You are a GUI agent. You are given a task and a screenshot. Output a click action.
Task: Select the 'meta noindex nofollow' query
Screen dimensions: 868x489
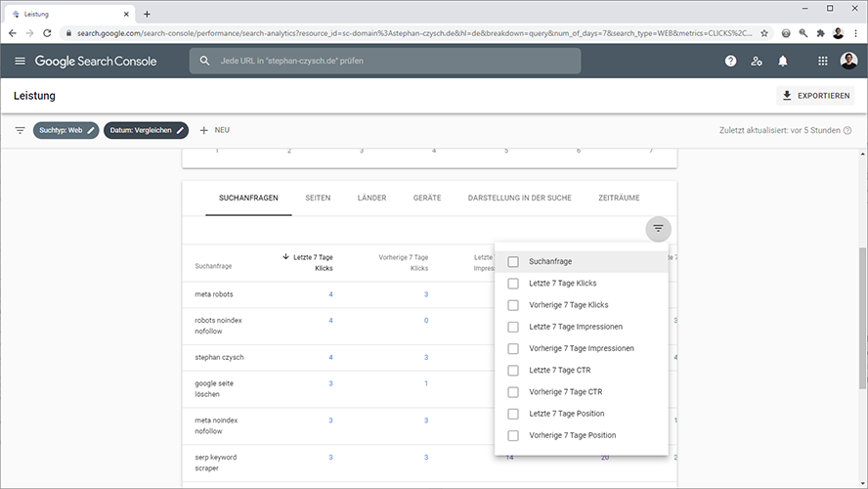216,425
